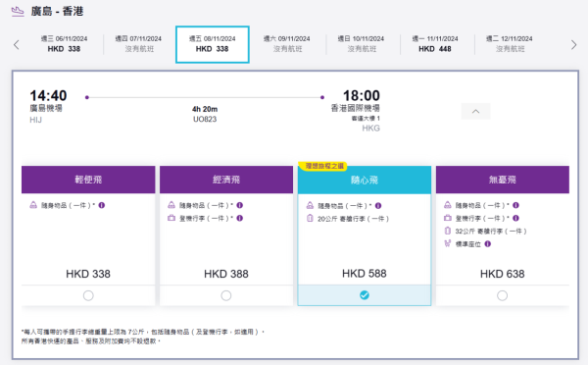Select date tab 週二 12/11/2024

pos(510,44)
